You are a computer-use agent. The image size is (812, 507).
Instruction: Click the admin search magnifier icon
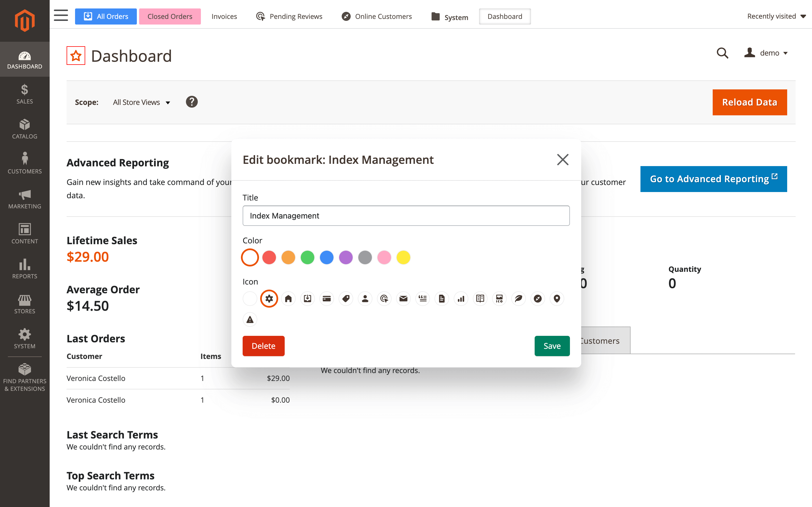click(x=722, y=53)
